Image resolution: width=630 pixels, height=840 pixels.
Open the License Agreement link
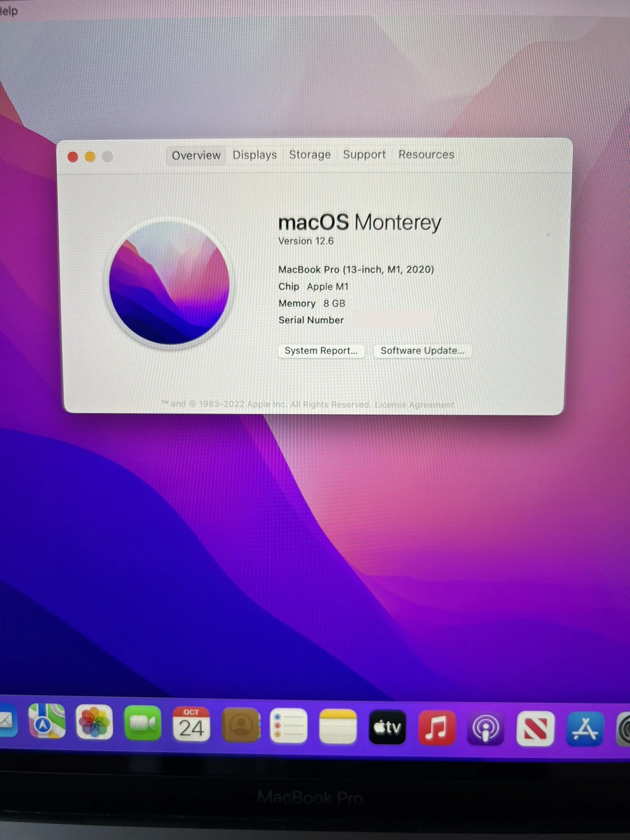coord(414,405)
